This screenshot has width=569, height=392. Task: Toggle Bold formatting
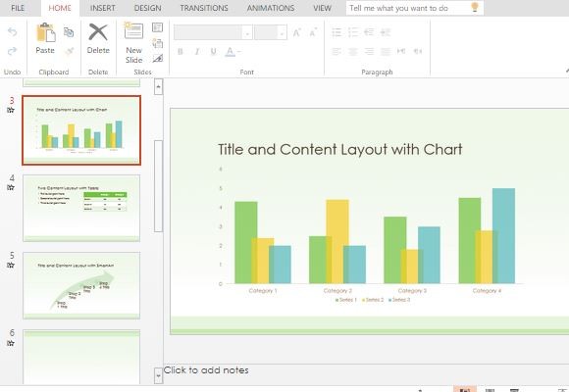coord(181,52)
